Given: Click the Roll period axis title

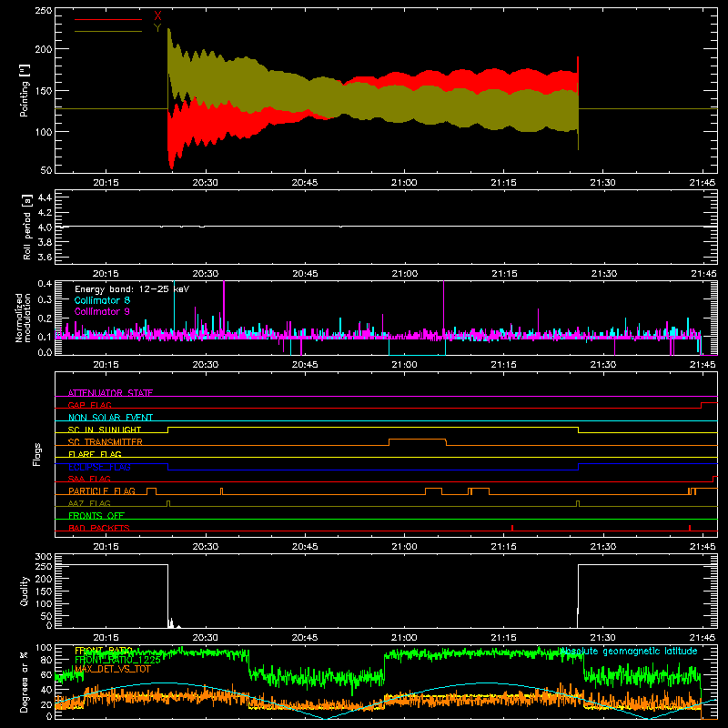Looking at the screenshot, I should (27, 227).
